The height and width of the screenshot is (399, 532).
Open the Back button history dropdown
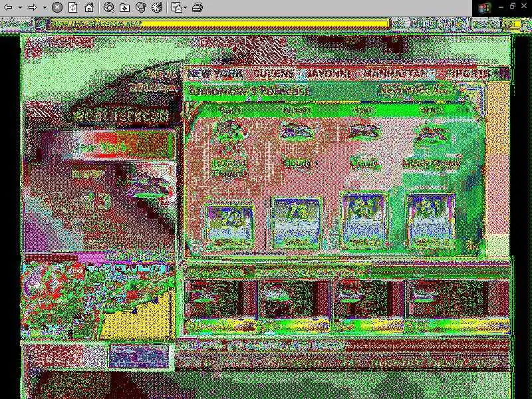(21, 7)
